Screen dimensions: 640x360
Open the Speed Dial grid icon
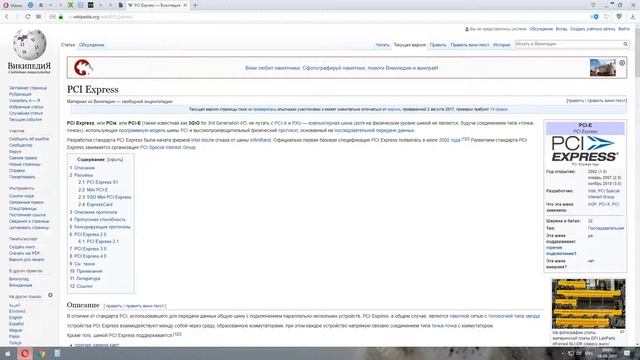(x=38, y=17)
